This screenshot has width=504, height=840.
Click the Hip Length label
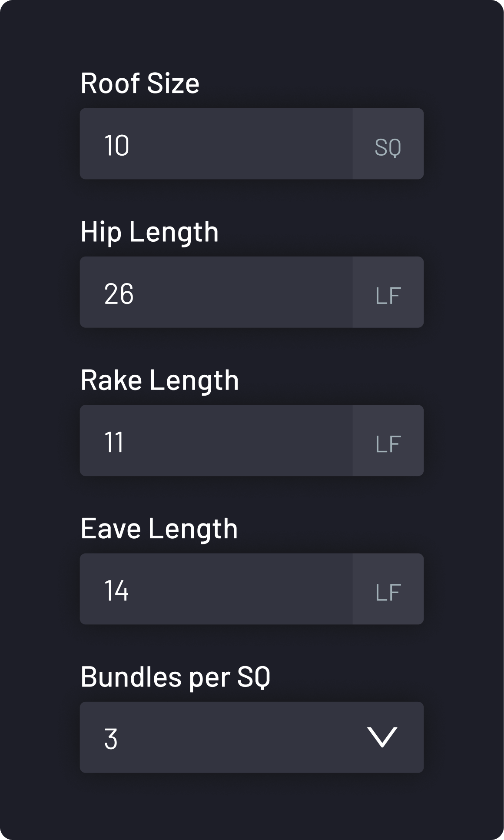149,231
